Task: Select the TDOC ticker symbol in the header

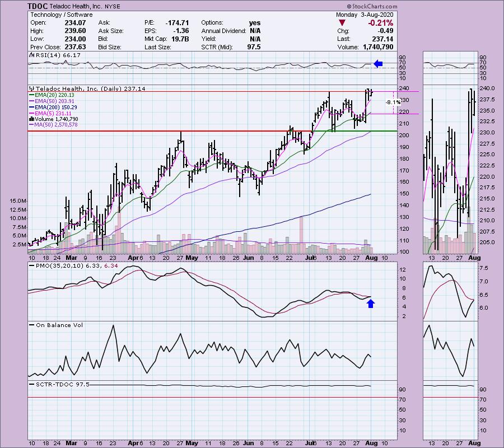Action: click(38, 6)
